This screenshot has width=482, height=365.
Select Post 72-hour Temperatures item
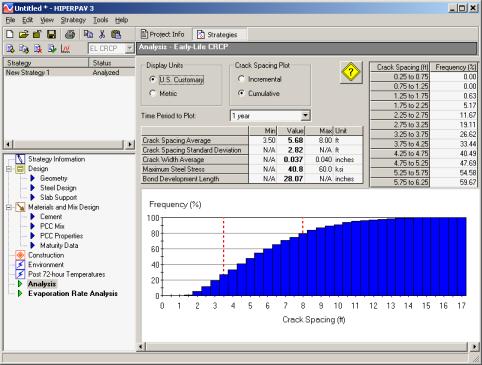tap(66, 274)
